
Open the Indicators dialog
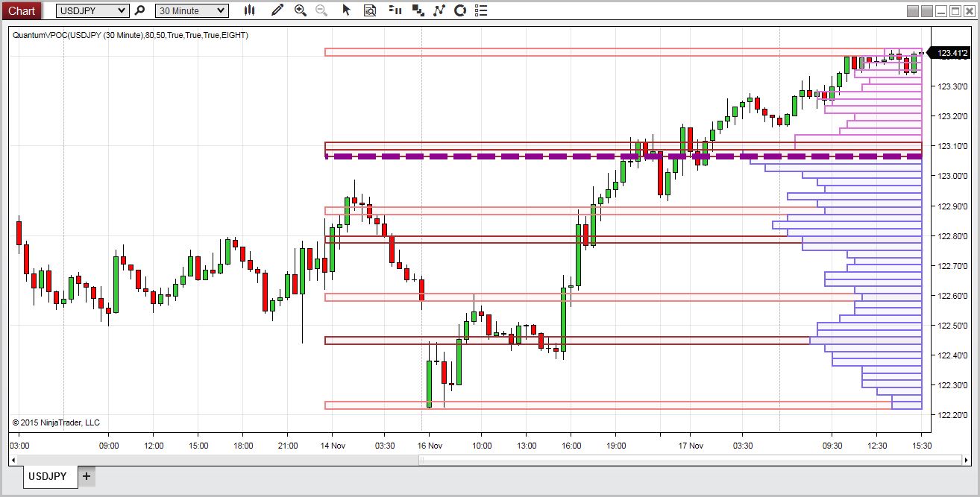point(439,10)
